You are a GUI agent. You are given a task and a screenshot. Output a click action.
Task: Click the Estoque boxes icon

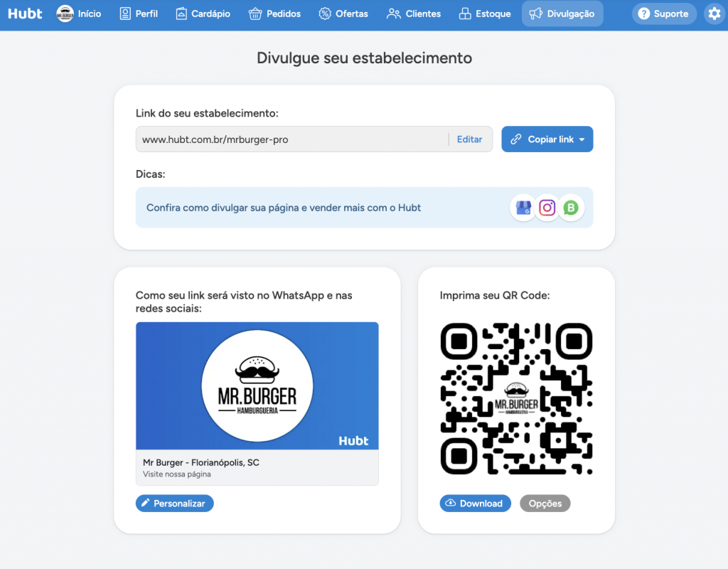pyautogui.click(x=465, y=14)
